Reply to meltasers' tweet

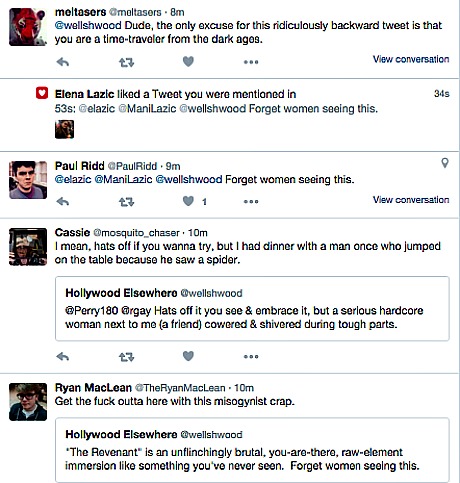(63, 62)
